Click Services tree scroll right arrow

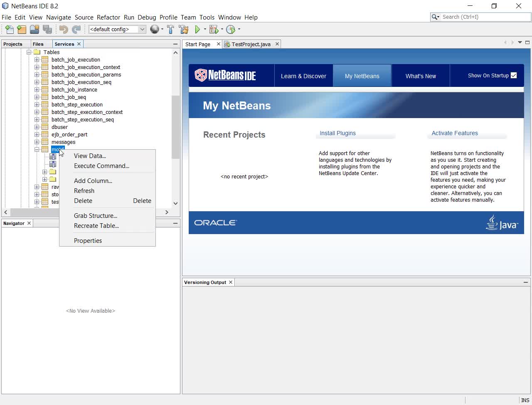click(167, 212)
